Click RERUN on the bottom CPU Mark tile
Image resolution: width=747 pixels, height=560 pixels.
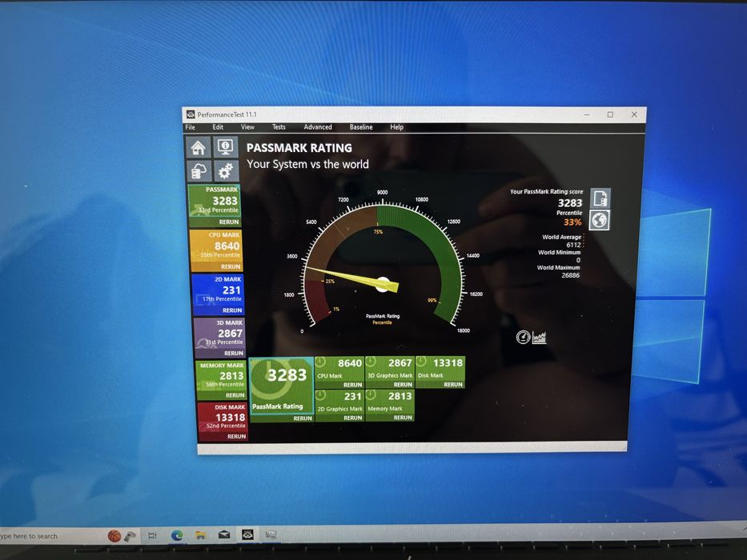[x=352, y=385]
